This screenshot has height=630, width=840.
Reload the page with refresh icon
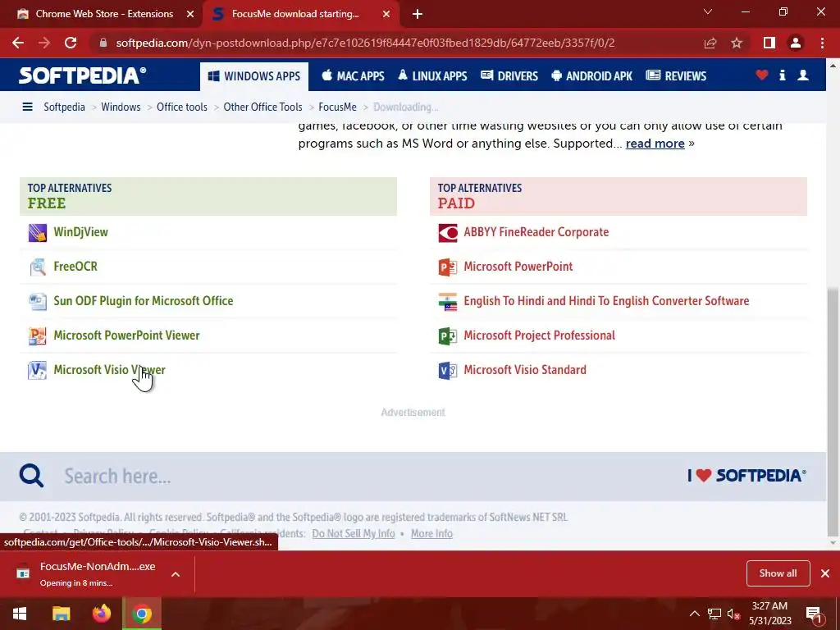[x=71, y=43]
